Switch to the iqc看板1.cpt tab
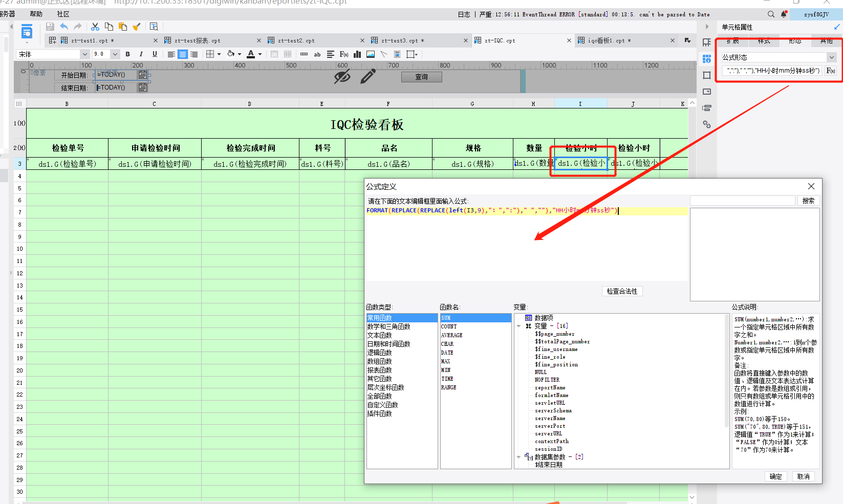The height and width of the screenshot is (504, 843). click(625, 40)
